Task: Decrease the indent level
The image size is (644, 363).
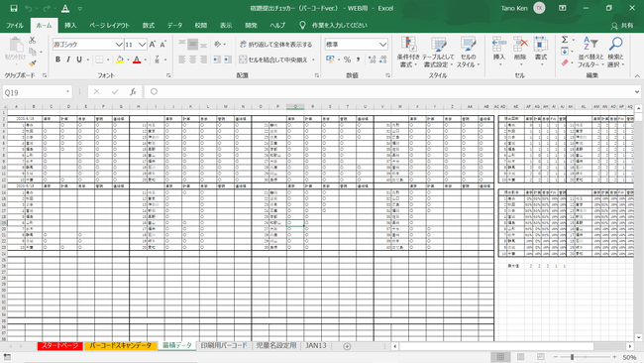Action: coord(216,60)
